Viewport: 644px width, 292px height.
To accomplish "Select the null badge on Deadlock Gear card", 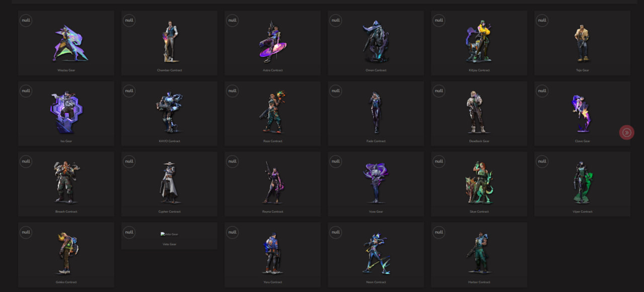I will tap(439, 91).
